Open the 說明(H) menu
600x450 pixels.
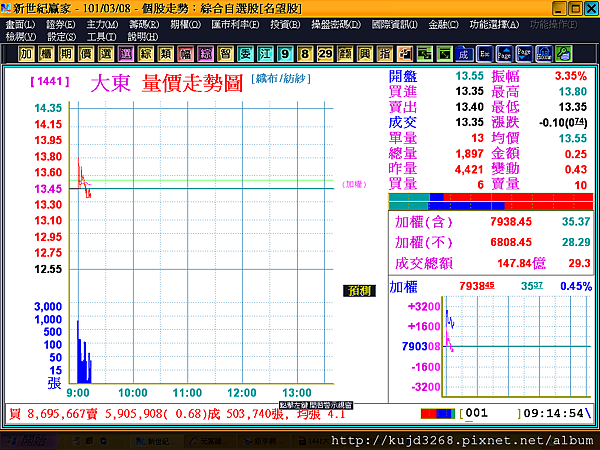click(x=143, y=37)
